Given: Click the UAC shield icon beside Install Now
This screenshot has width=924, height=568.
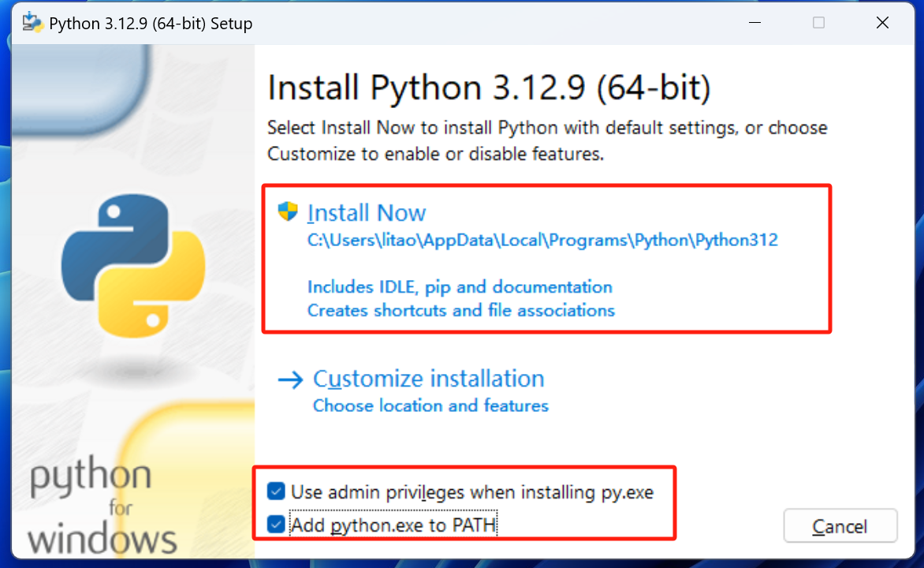Looking at the screenshot, I should (x=288, y=211).
